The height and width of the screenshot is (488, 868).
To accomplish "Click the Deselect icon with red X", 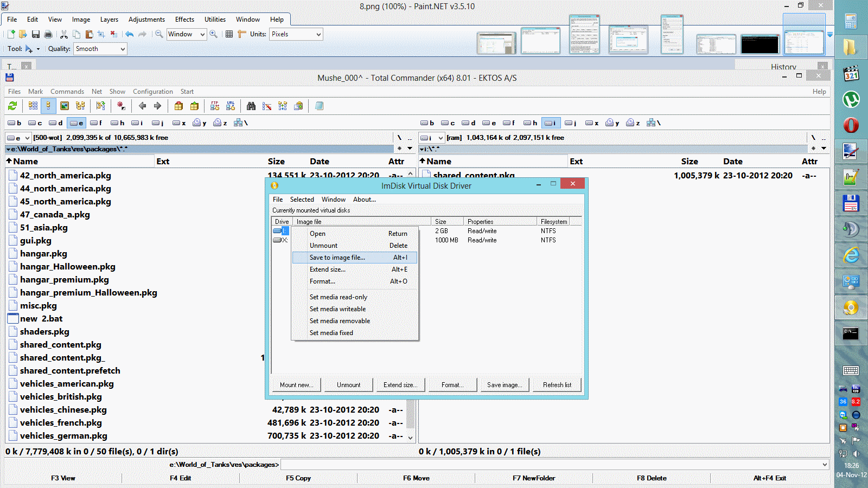I will tap(113, 34).
